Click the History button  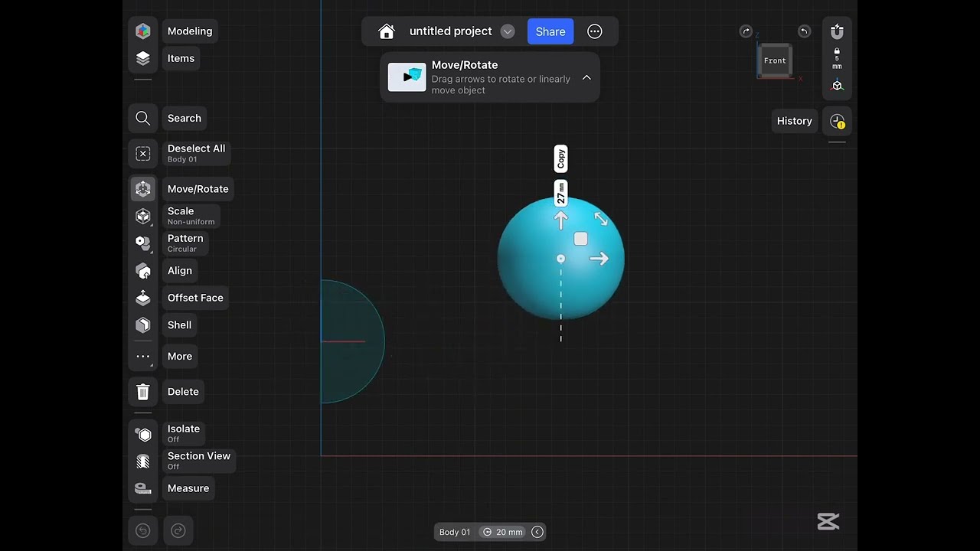[794, 121]
